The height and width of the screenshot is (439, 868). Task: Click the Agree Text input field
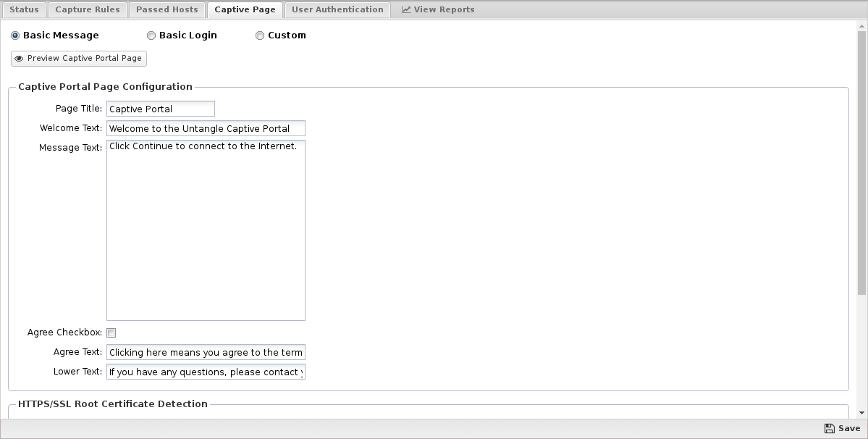click(206, 353)
